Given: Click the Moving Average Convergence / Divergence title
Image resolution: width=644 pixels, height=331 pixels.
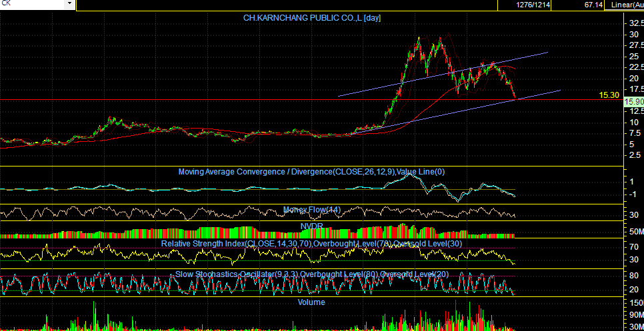Looking at the screenshot, I should pos(311,171).
